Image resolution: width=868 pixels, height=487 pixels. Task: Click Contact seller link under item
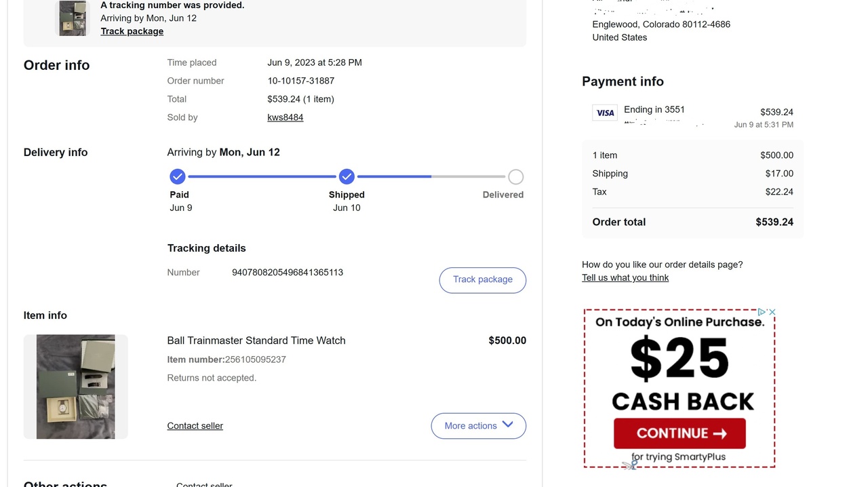195,426
